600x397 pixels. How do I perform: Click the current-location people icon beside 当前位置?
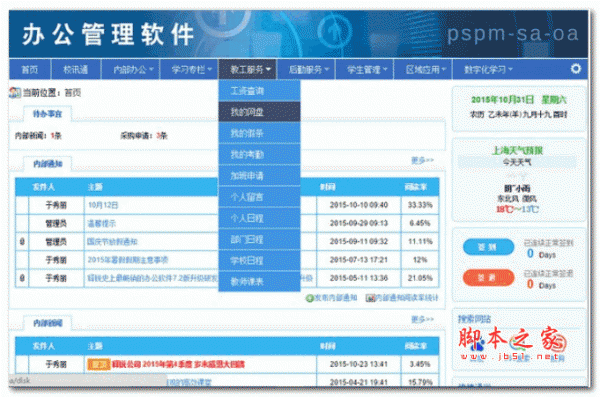[15, 92]
